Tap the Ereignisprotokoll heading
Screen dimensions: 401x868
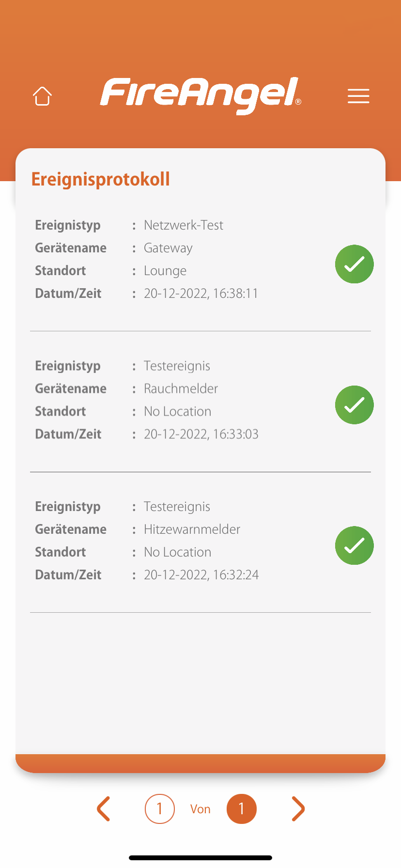(101, 179)
